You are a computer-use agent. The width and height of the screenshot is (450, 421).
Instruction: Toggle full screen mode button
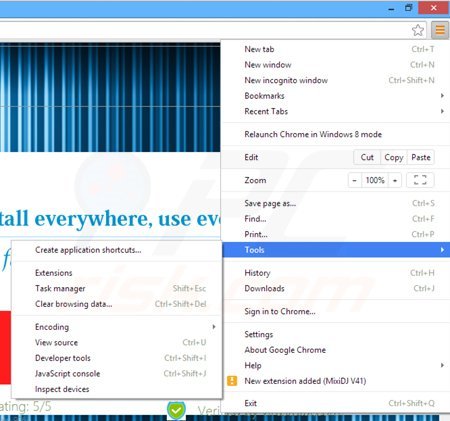(420, 180)
